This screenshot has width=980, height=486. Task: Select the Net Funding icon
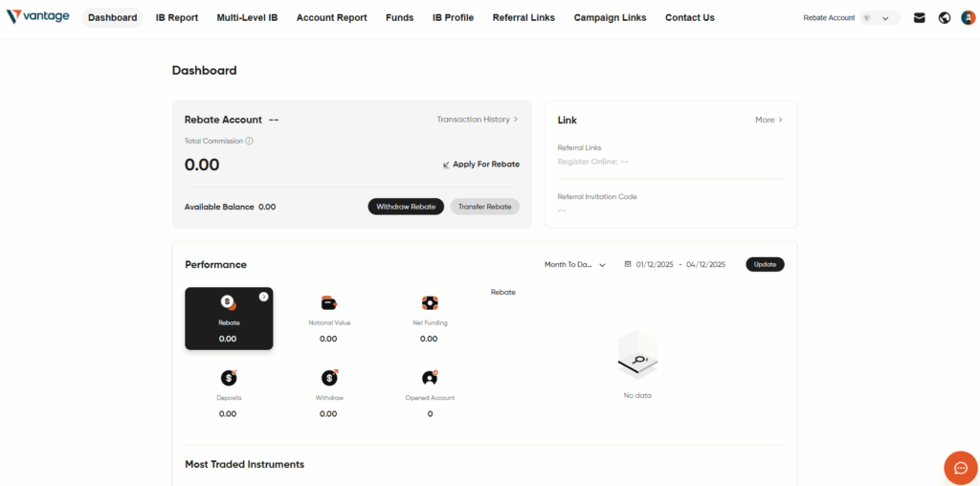tap(430, 303)
